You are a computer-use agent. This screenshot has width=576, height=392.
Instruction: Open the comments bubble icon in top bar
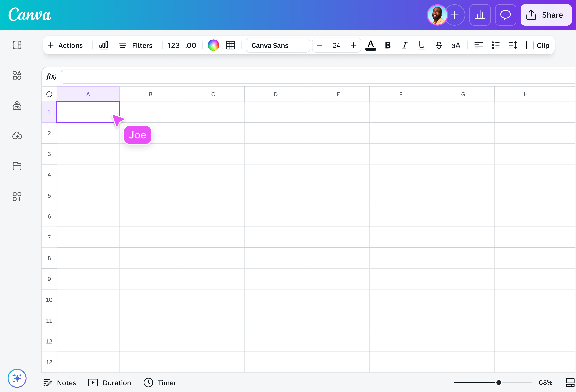(x=505, y=15)
